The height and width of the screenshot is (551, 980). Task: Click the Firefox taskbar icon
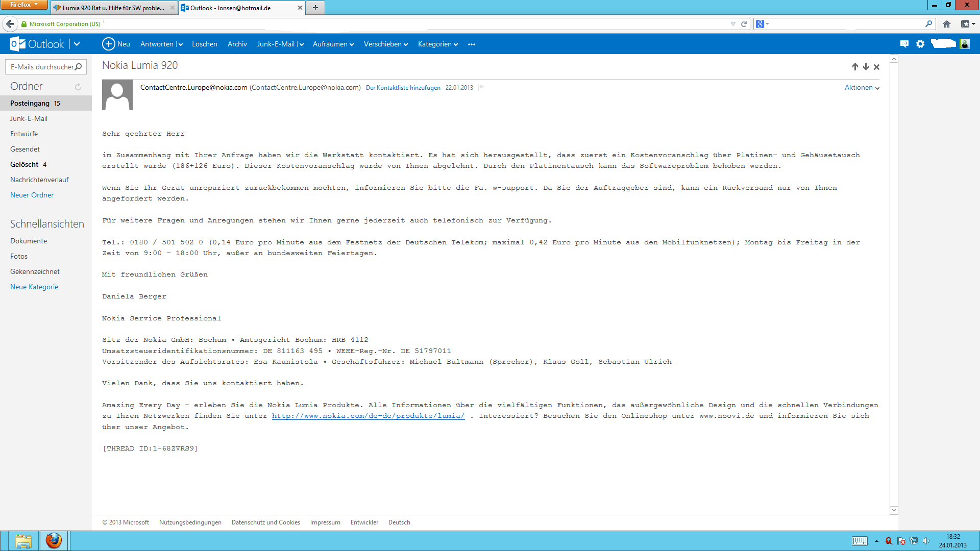(x=54, y=541)
